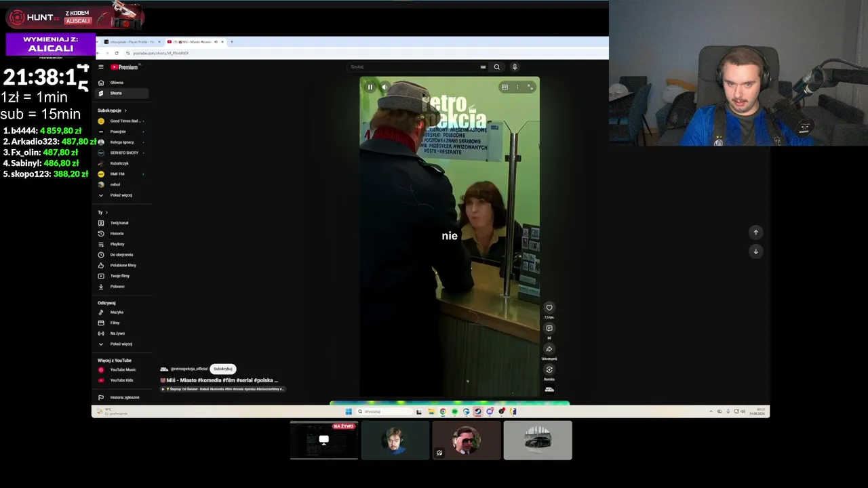Open the Windows Start menu

click(x=349, y=411)
